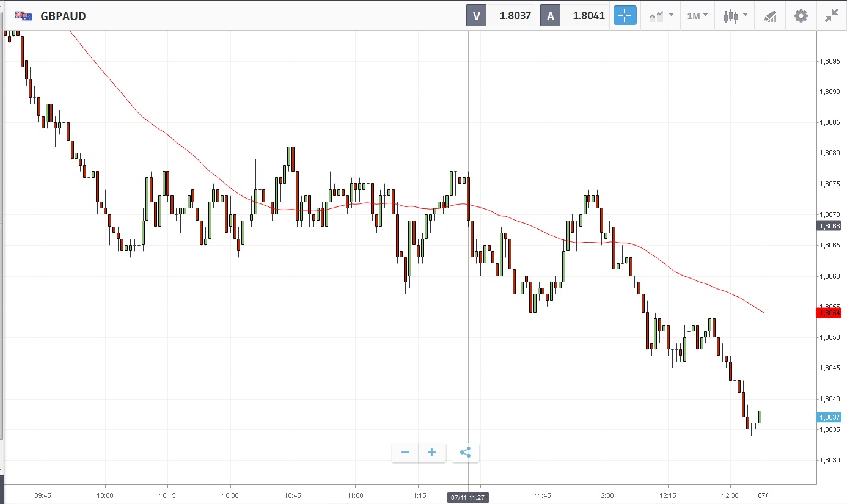
Task: Open the drawing tools icon
Action: 770,16
